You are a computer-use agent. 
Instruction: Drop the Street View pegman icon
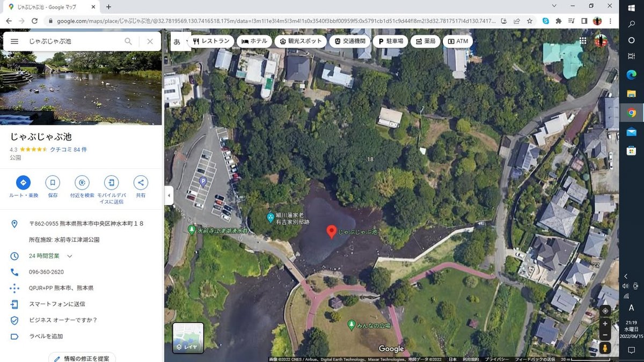(x=605, y=348)
